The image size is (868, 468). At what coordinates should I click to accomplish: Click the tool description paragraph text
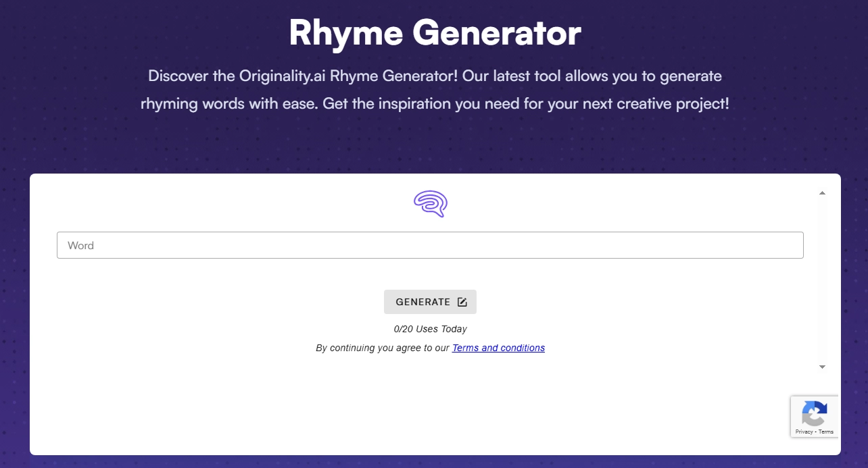tap(434, 89)
